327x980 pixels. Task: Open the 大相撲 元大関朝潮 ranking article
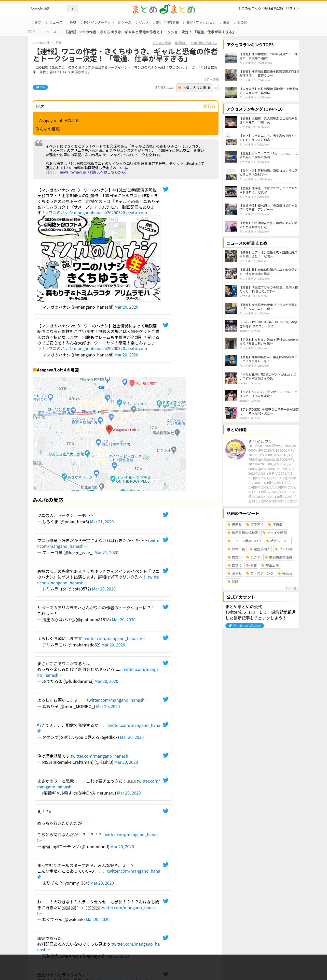pos(268,120)
